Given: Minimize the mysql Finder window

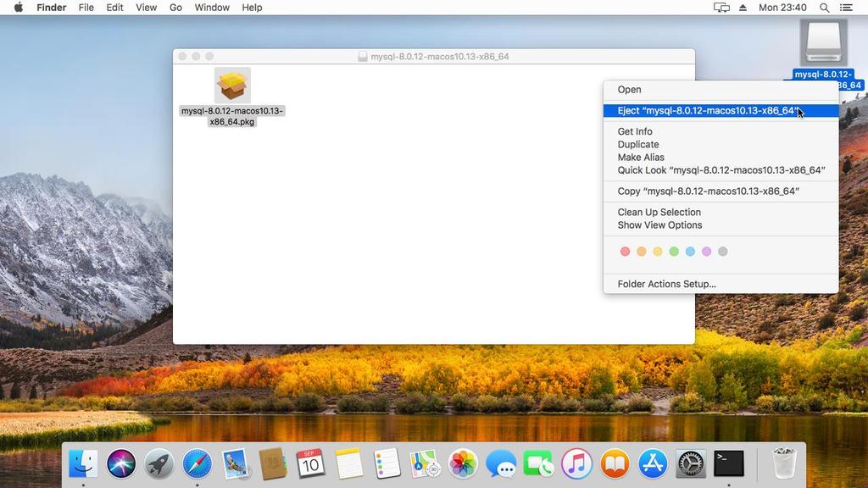Looking at the screenshot, I should [196, 57].
